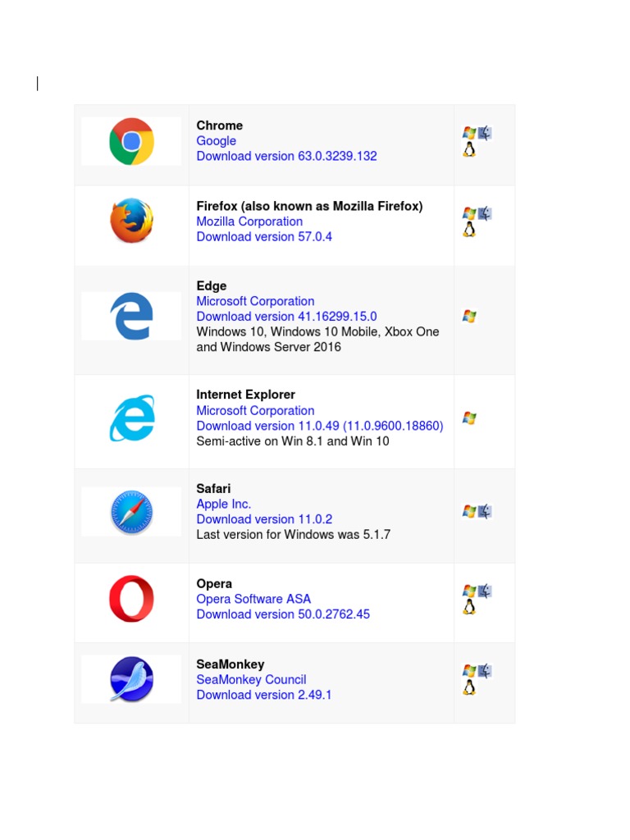This screenshot has height=840, width=630.
Task: Download SeaMonkey version 2.49.1
Action: tap(264, 695)
